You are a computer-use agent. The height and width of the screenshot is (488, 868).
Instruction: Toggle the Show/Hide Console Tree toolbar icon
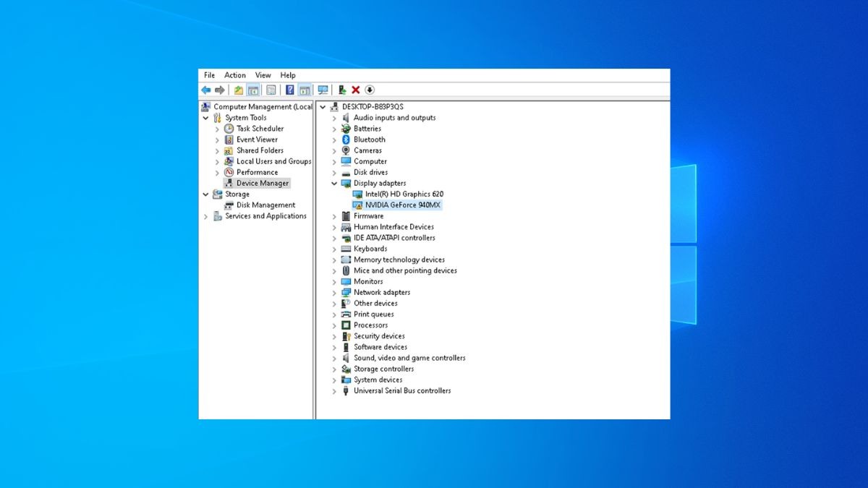click(x=253, y=90)
